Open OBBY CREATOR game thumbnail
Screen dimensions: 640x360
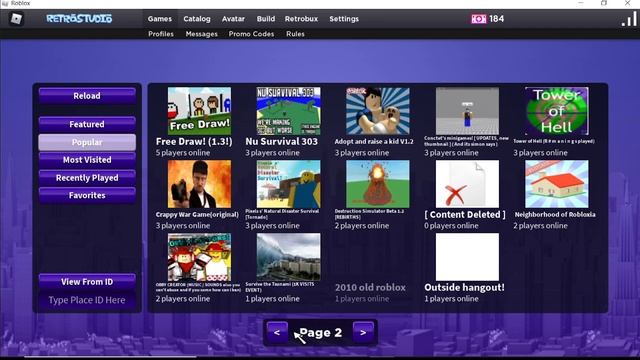tap(199, 257)
